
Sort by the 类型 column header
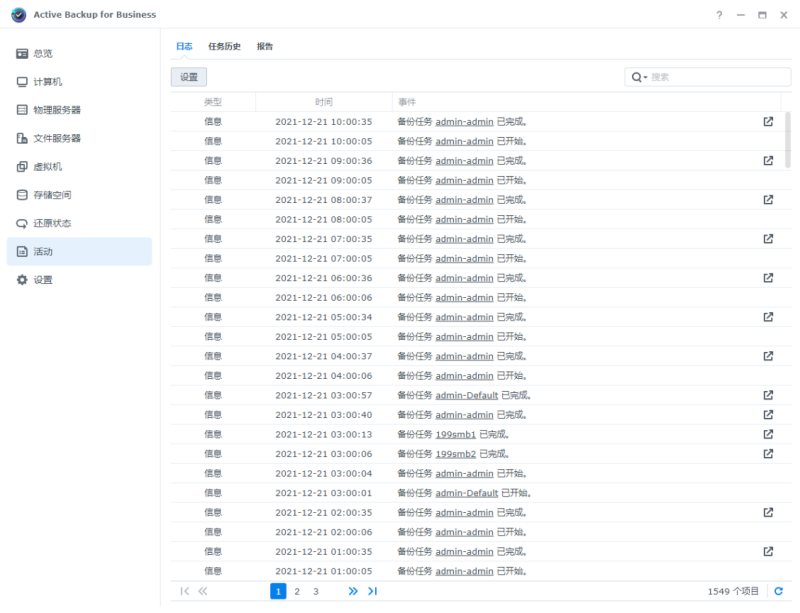[213, 102]
